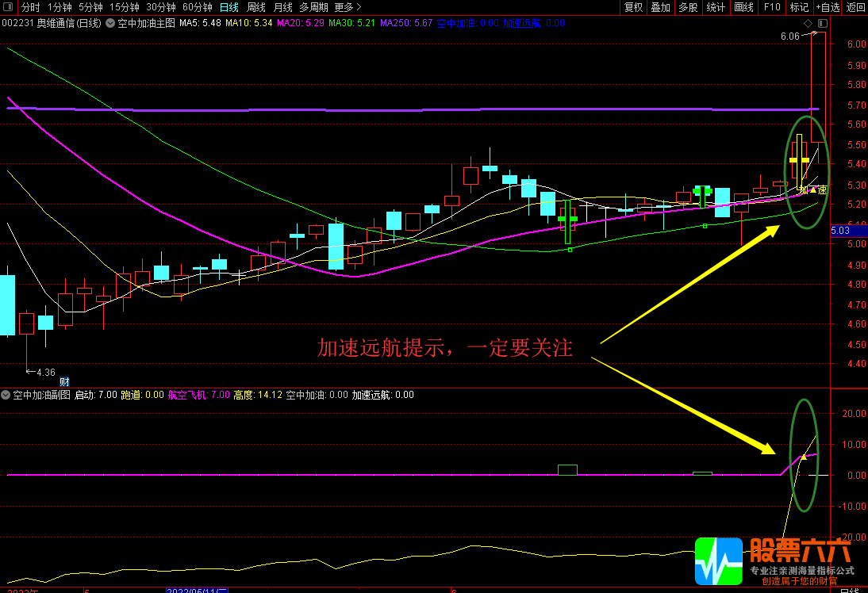This screenshot has height=593, width=868.
Task: Click the 返回 button
Action: pyautogui.click(x=855, y=7)
